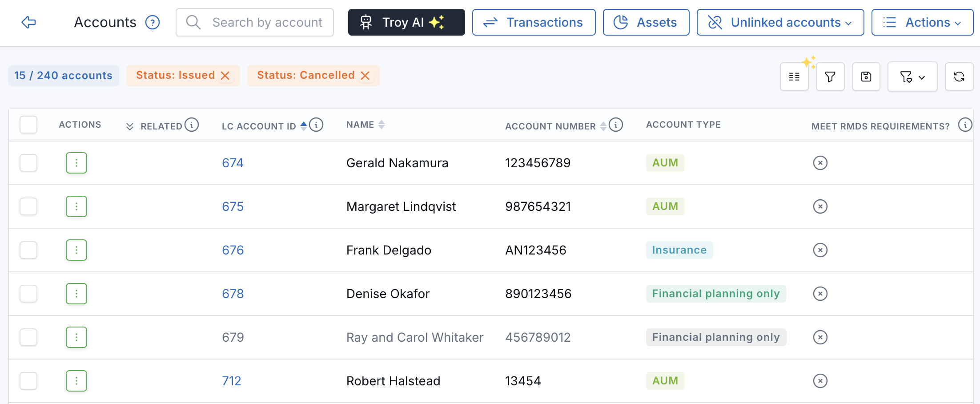This screenshot has width=980, height=404.
Task: Open account 674 link
Action: click(233, 163)
